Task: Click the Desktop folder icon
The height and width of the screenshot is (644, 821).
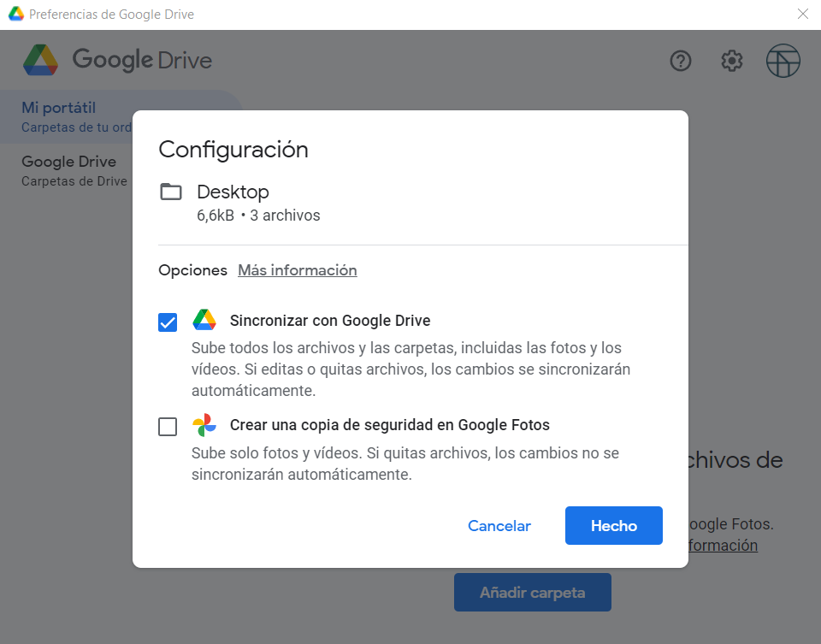Action: coord(171,192)
